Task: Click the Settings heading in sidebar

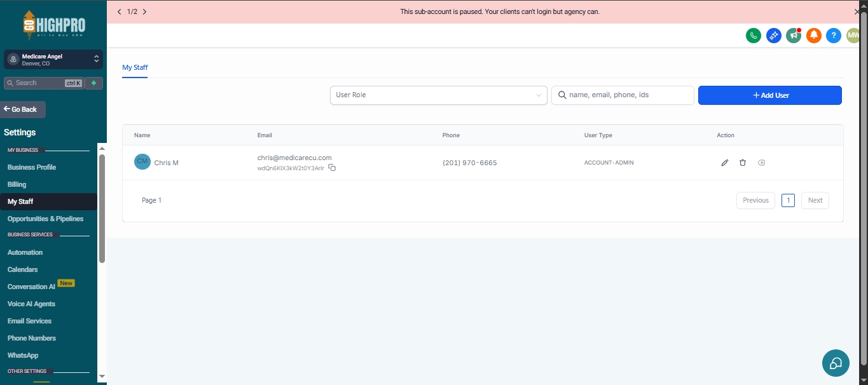Action: 20,132
